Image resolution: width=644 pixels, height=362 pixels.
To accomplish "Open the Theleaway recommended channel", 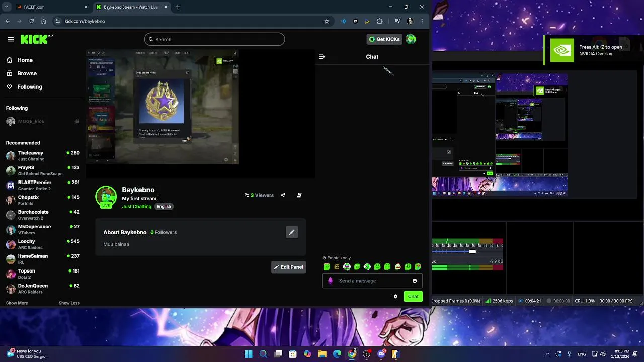I will pyautogui.click(x=43, y=156).
